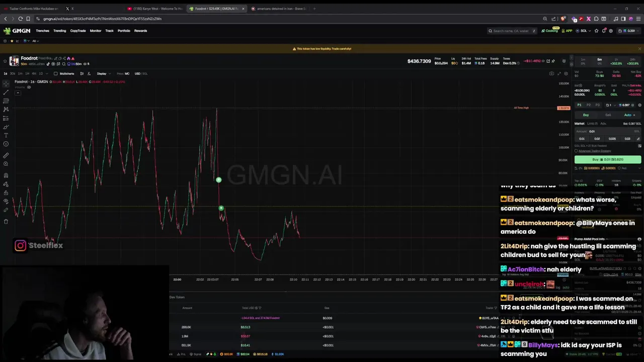The height and width of the screenshot is (362, 644).
Task: Toggle USD / SOL denomination
Action: point(141,73)
